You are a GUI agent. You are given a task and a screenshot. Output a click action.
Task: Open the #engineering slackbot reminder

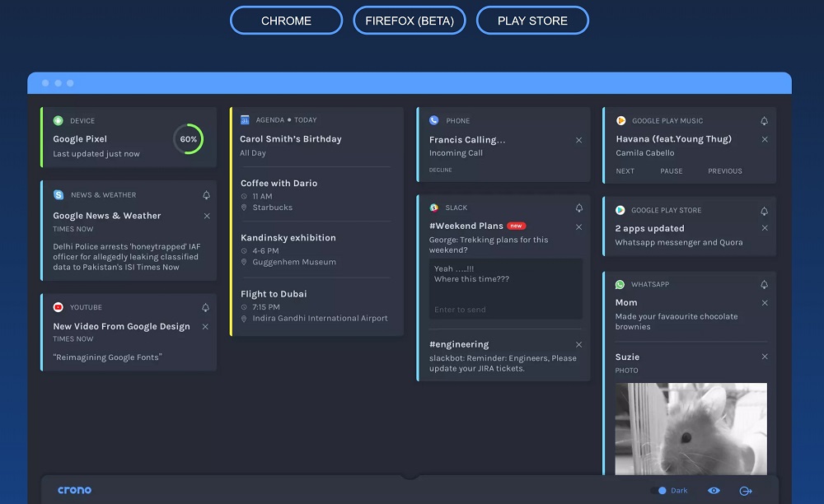point(503,363)
